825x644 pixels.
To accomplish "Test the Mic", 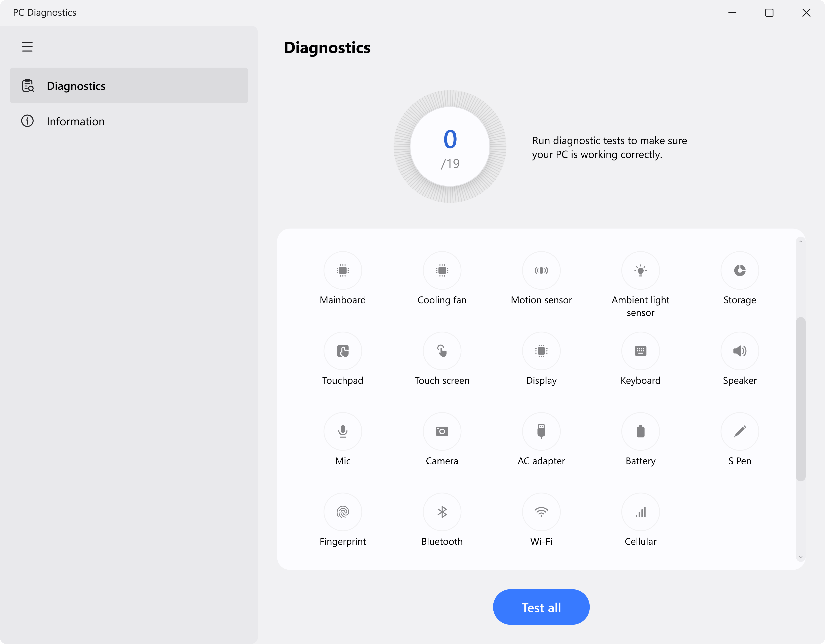I will pos(343,431).
